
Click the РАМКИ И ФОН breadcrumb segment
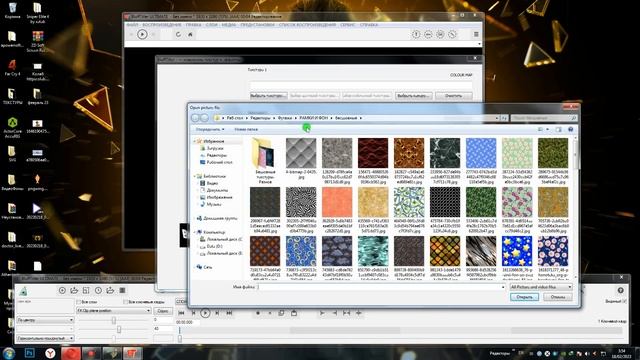(x=313, y=118)
